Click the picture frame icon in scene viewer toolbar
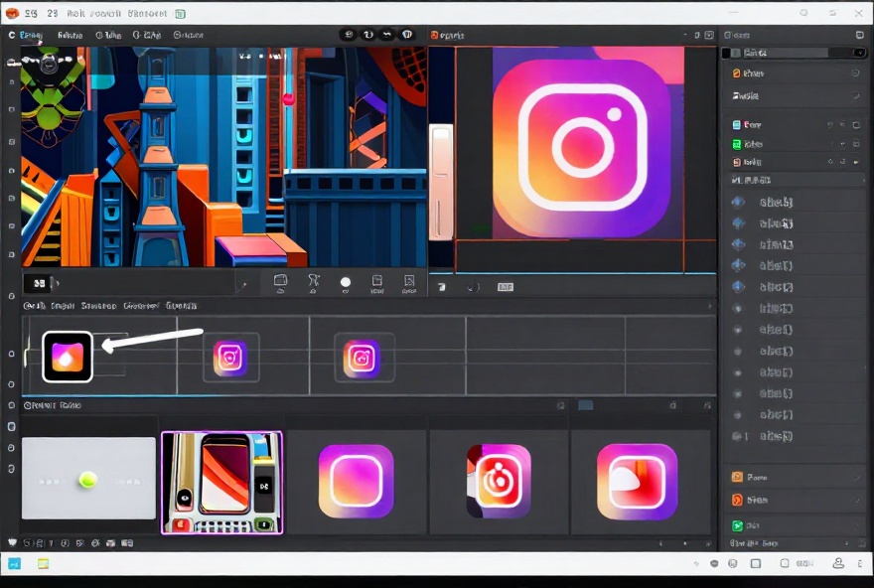 (409, 283)
